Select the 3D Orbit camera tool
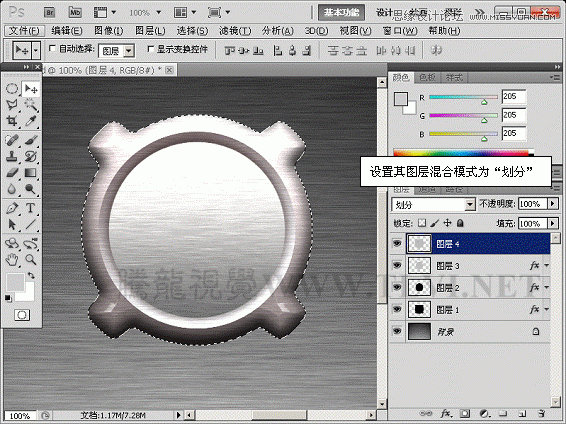This screenshot has width=566, height=424. (x=31, y=244)
